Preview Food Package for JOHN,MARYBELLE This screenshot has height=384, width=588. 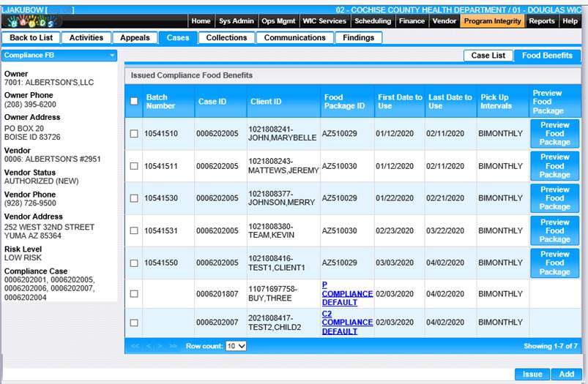[x=554, y=134]
